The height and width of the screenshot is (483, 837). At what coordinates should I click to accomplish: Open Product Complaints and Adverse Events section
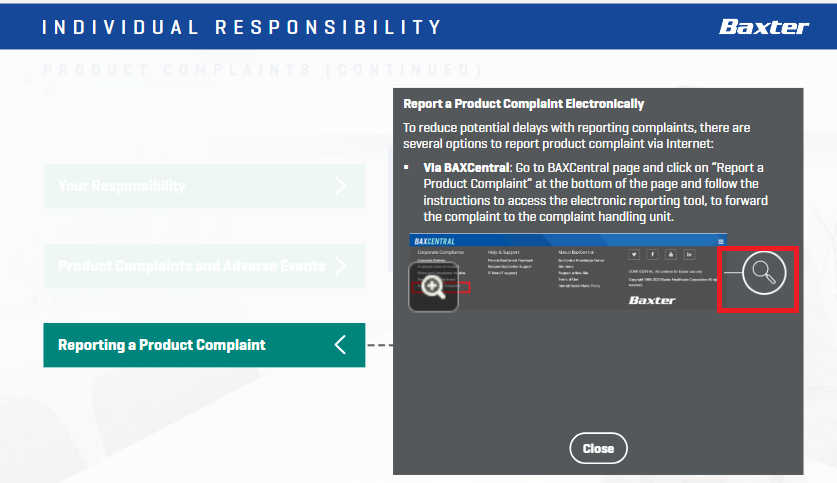tap(204, 266)
